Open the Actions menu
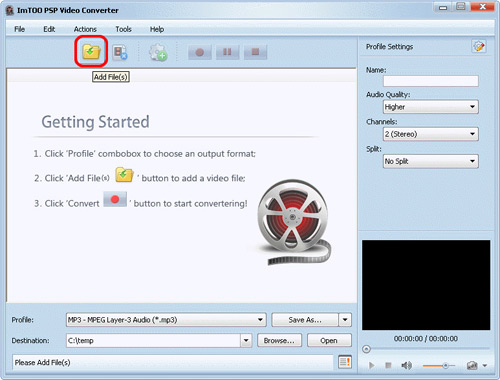This screenshot has height=380, width=500. pyautogui.click(x=85, y=29)
